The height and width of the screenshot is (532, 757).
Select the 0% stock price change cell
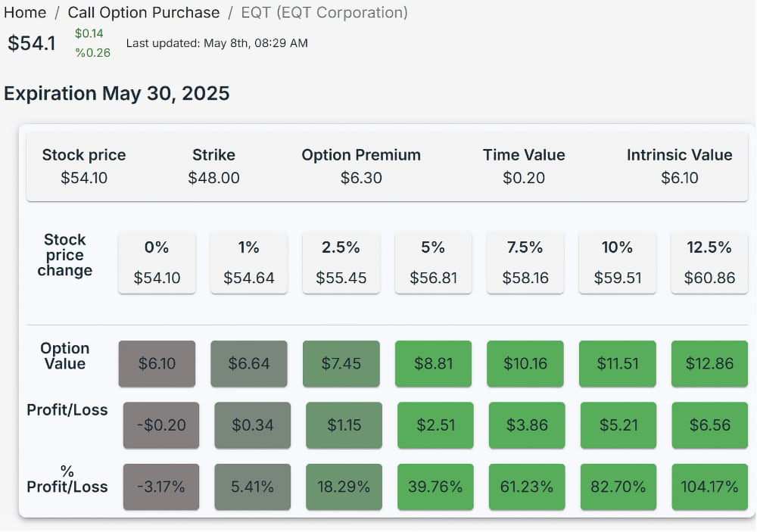click(x=157, y=263)
